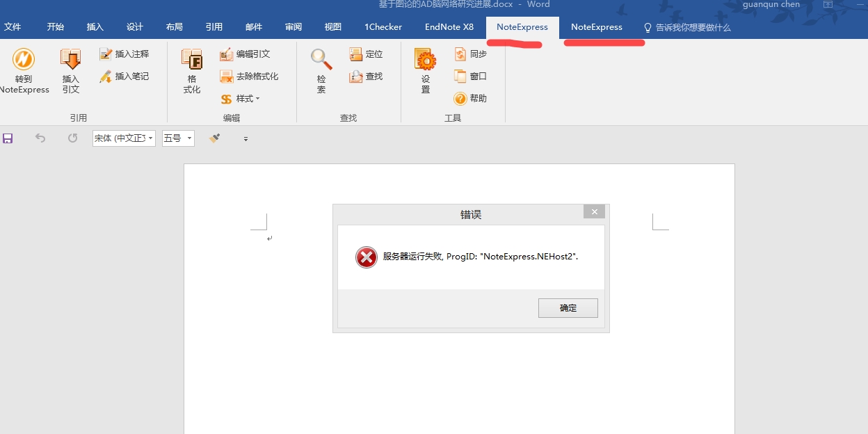The width and height of the screenshot is (868, 434).
Task: Confirm the error dialog with 确定
Action: 568,308
